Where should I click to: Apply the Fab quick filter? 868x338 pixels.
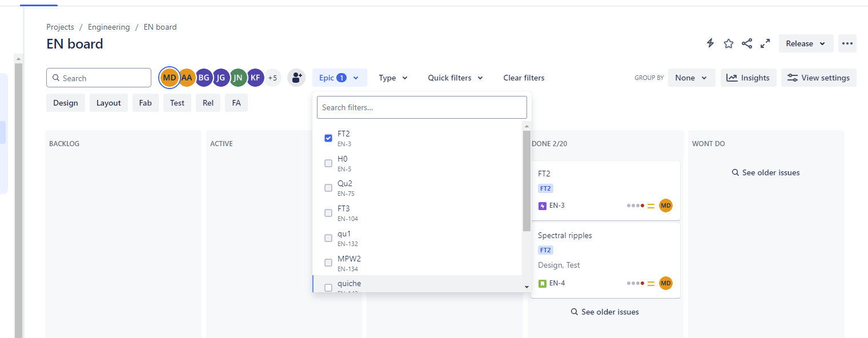(x=146, y=103)
